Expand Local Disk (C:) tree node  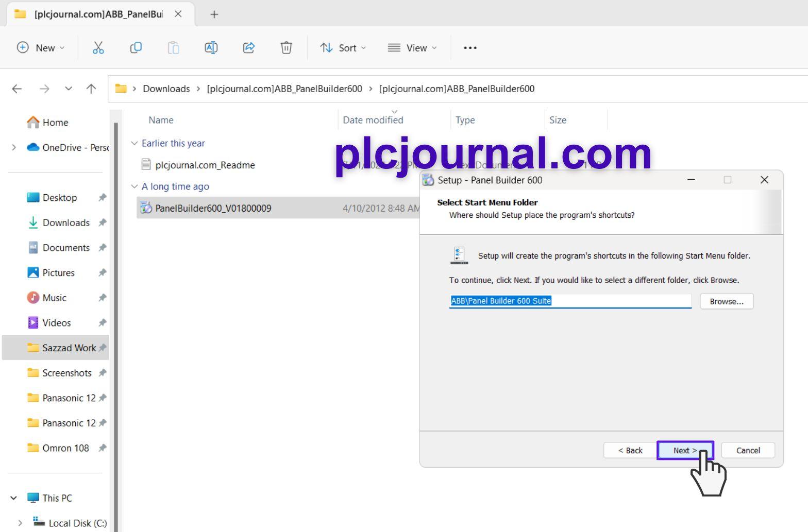(20, 523)
